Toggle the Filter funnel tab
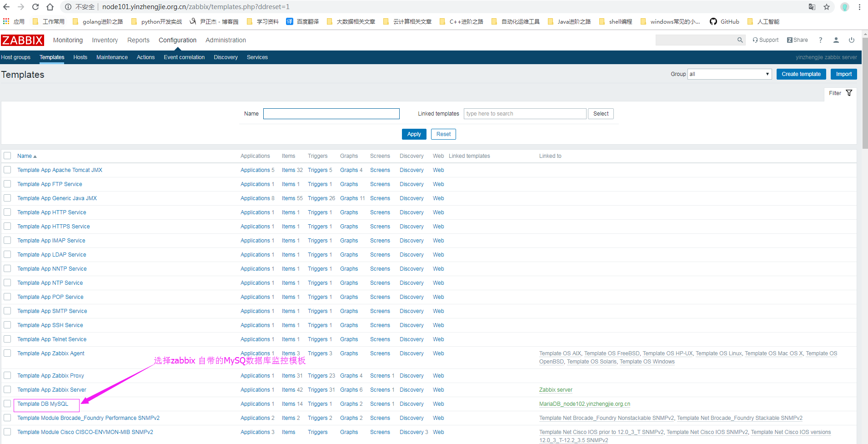868x444 pixels. (840, 93)
